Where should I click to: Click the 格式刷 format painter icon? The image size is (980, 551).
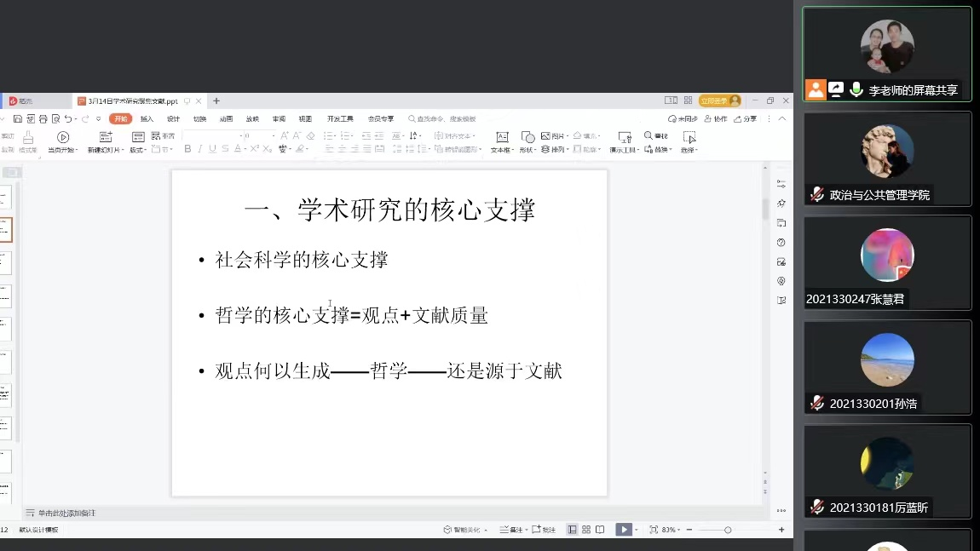click(x=28, y=137)
